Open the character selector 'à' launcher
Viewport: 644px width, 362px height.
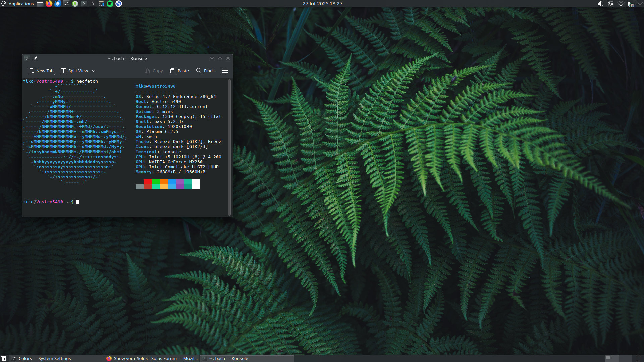[x=93, y=4]
